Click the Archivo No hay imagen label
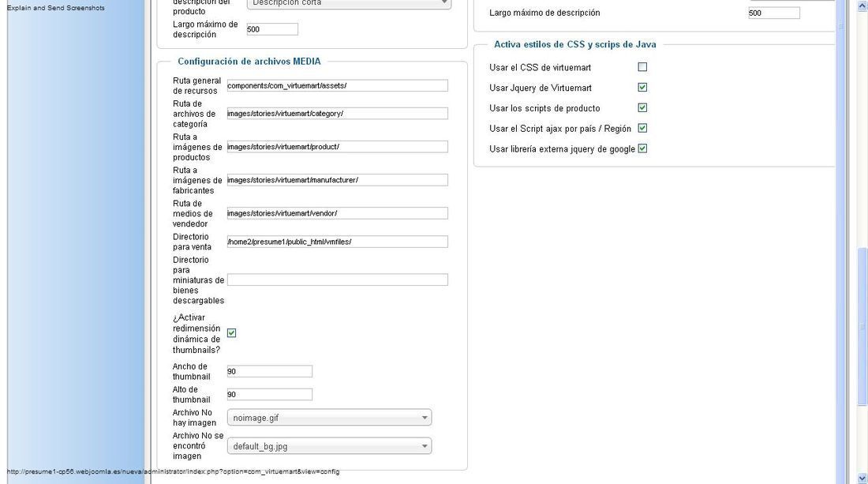 194,418
